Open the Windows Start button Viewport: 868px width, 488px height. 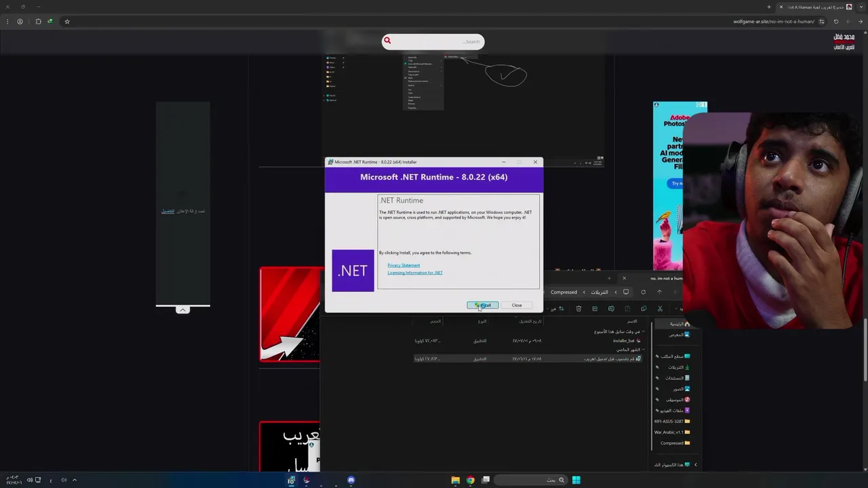(x=576, y=480)
